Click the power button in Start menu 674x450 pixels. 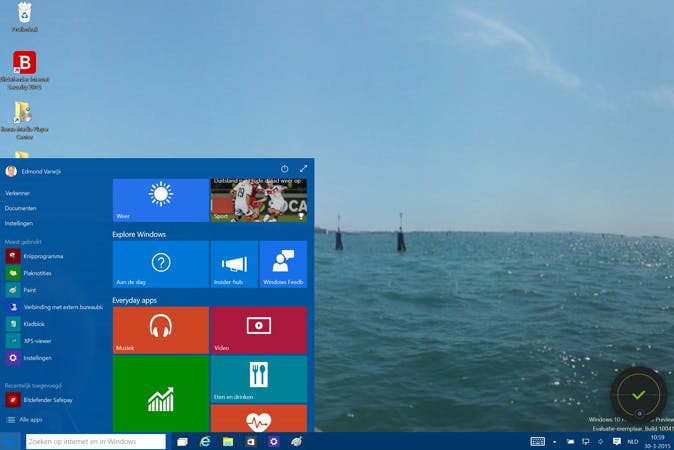point(285,169)
